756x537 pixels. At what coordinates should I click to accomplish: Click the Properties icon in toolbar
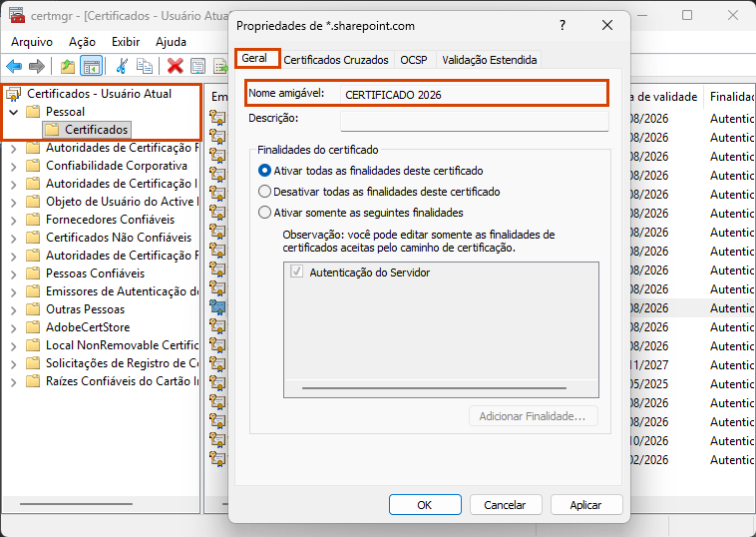tap(197, 66)
